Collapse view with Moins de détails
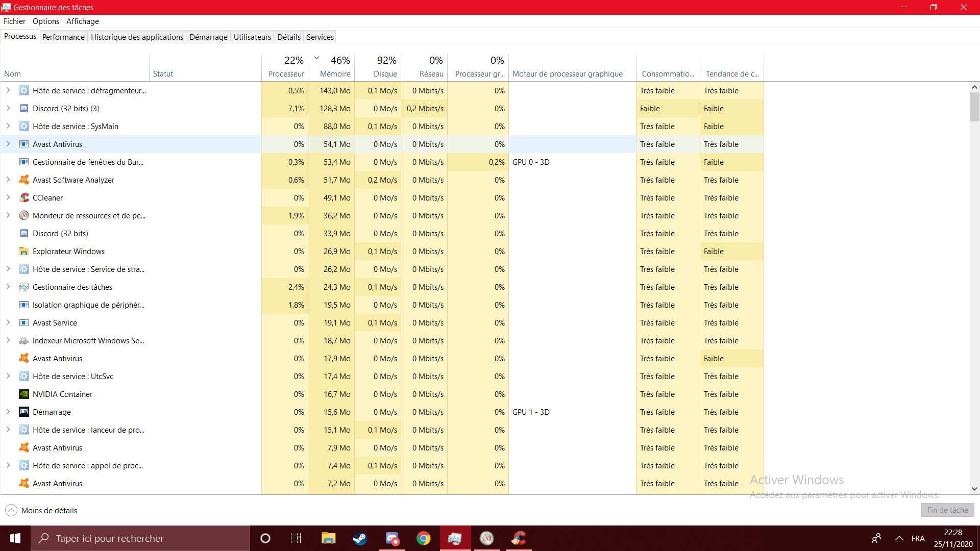Viewport: 980px width, 551px height. pyautogui.click(x=41, y=510)
